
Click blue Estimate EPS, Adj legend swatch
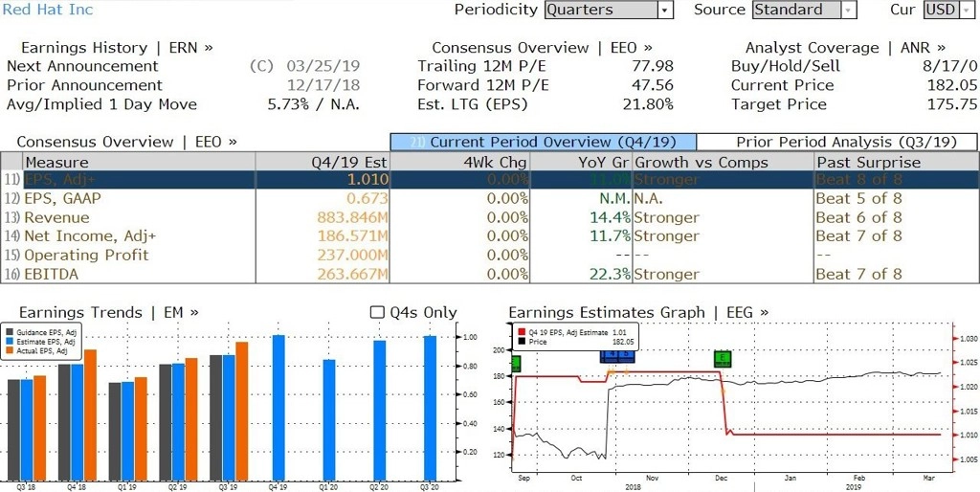click(x=10, y=342)
